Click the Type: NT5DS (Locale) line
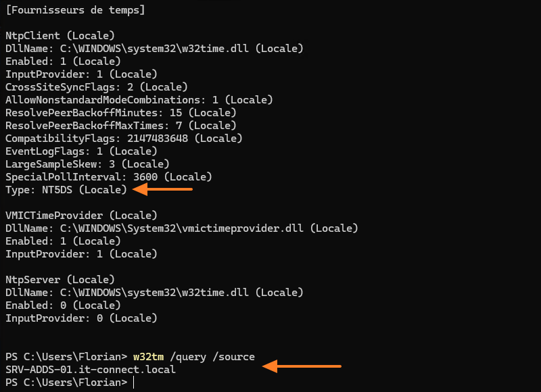The image size is (541, 392). (66, 190)
